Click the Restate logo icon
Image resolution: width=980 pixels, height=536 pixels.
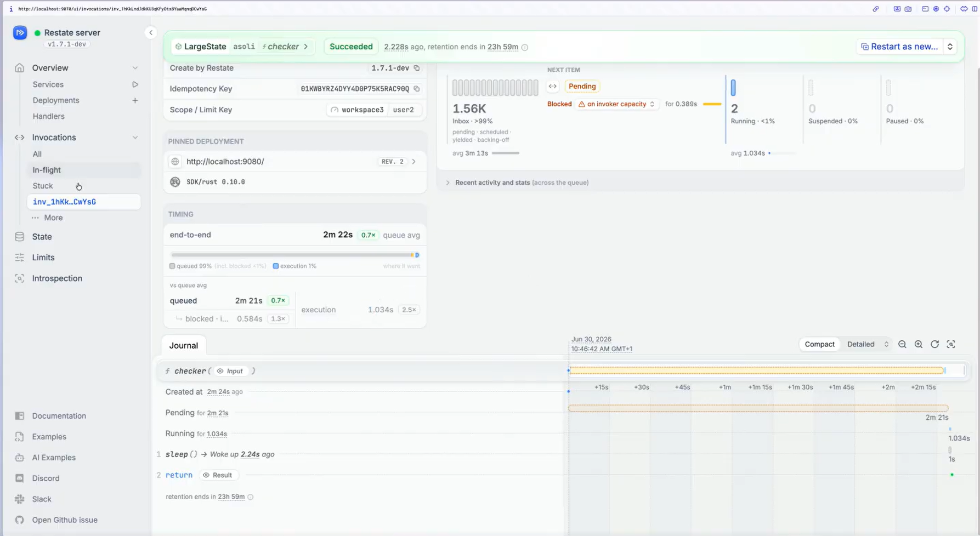20,33
